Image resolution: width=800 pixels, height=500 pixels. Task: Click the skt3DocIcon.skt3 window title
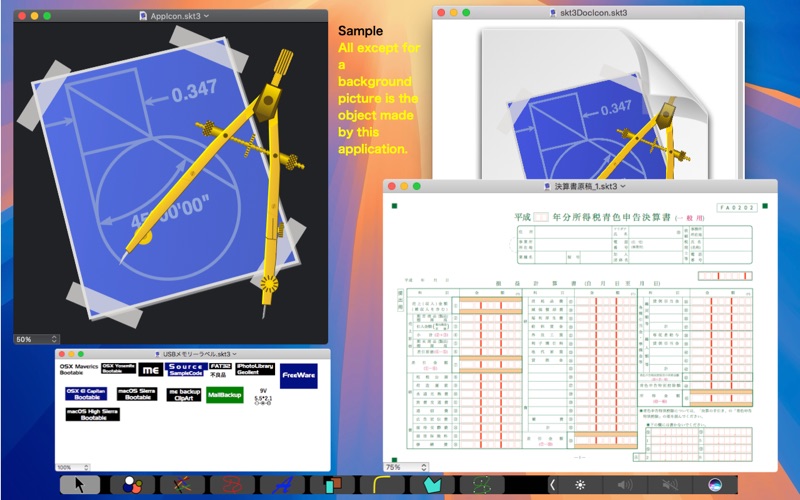pyautogui.click(x=593, y=13)
